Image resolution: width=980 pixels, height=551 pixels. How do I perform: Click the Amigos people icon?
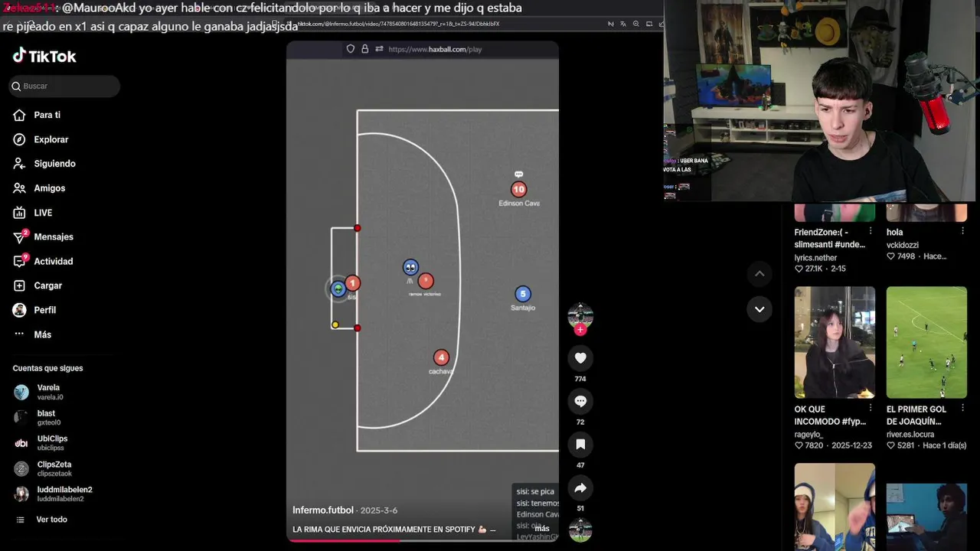coord(19,188)
